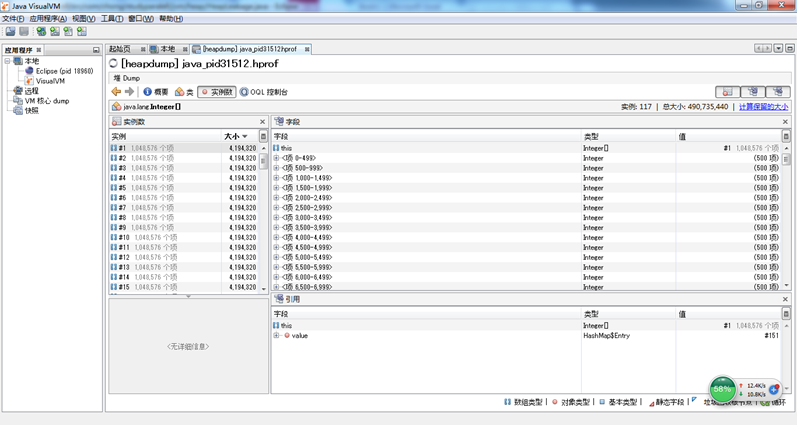Click the back arrow in heap dump toolbar
797x425 pixels.
(116, 92)
